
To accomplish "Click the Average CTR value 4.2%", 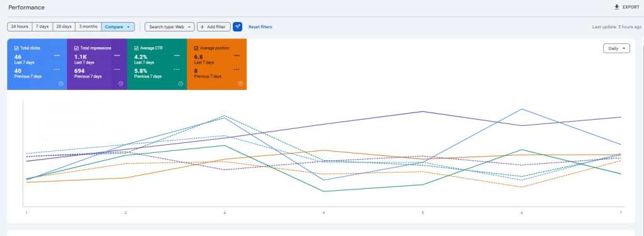I will [140, 57].
